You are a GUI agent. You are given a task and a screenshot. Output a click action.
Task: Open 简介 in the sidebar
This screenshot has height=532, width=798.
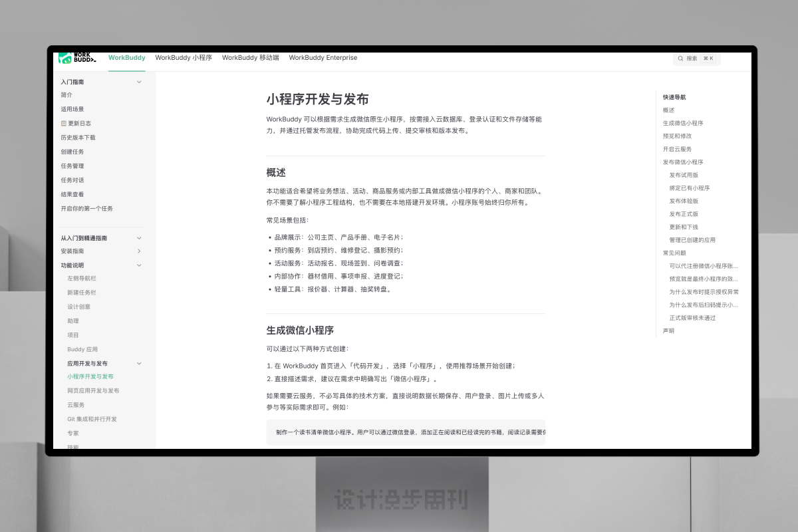tap(66, 95)
